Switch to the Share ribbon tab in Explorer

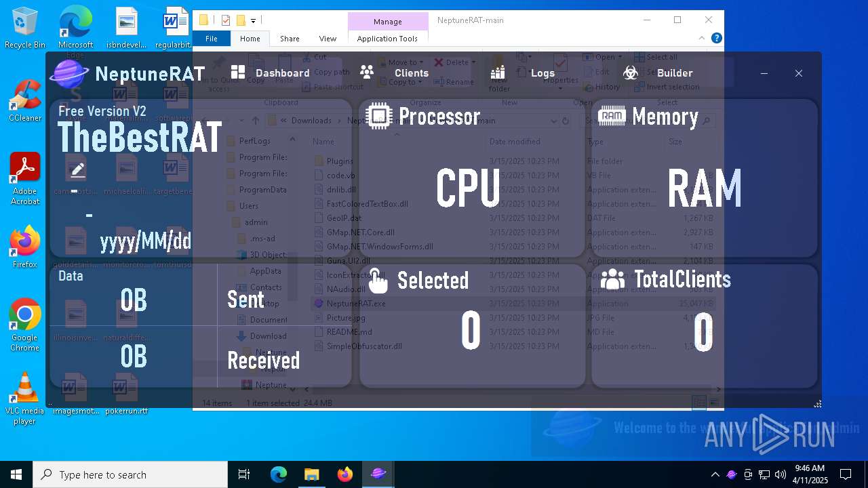290,39
